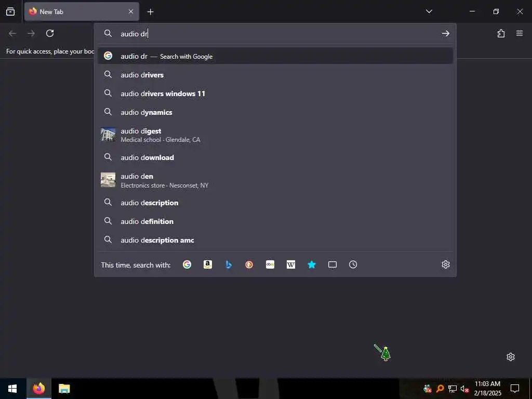Viewport: 532px width, 399px height.
Task: Choose the 'audio description' suggestion
Action: click(x=275, y=203)
